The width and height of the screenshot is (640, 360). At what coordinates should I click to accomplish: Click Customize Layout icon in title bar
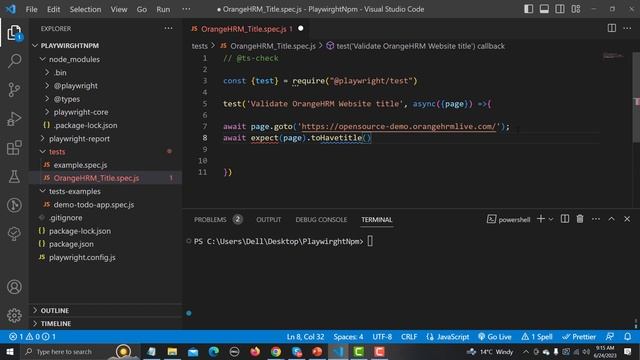(576, 9)
